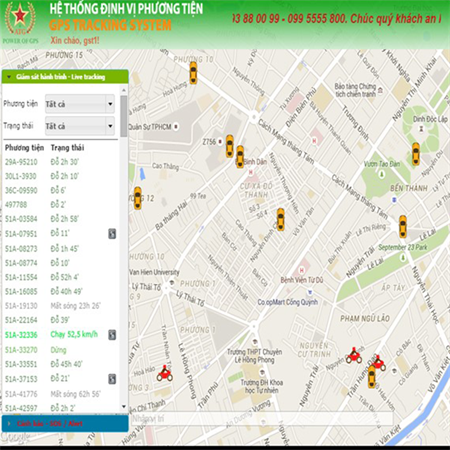Select the taxi marker in Phường 10
Viewport: 450px width, 450px height.
click(x=193, y=73)
